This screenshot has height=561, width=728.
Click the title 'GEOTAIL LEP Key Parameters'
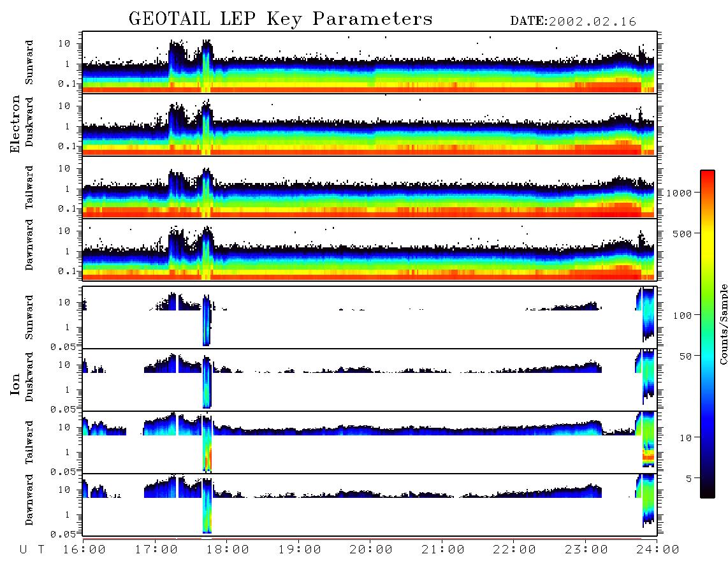click(x=280, y=18)
